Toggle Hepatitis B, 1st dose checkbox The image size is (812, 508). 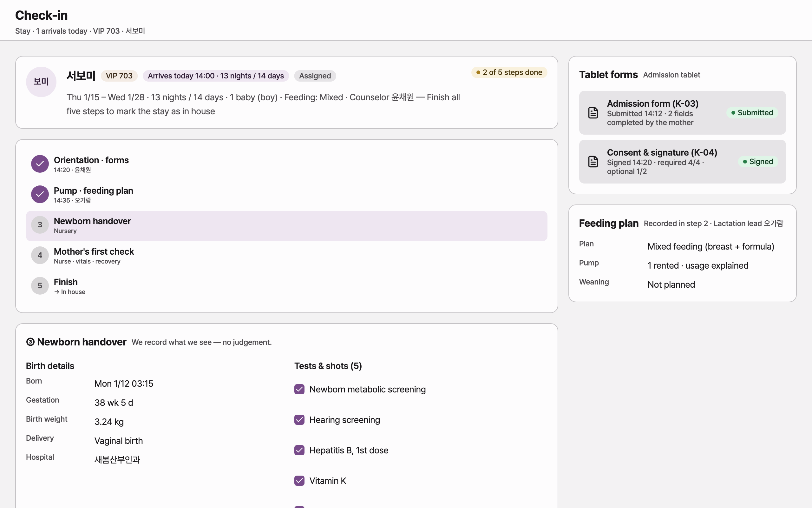pyautogui.click(x=299, y=450)
